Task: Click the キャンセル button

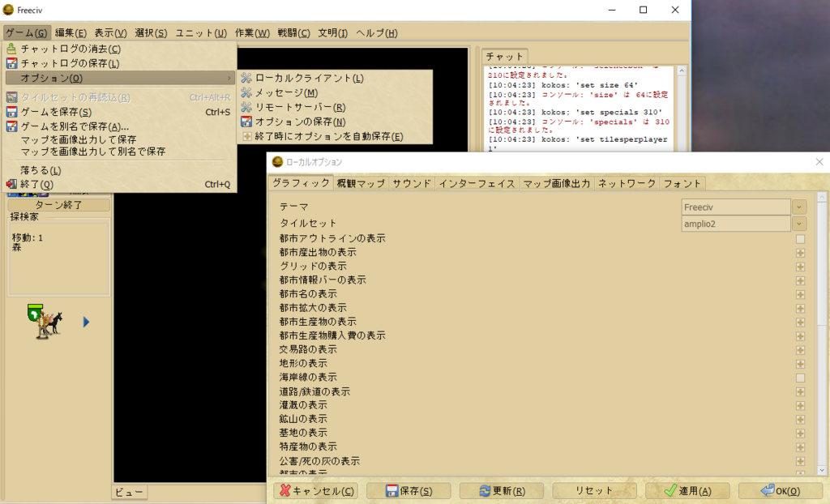Action: [316, 491]
